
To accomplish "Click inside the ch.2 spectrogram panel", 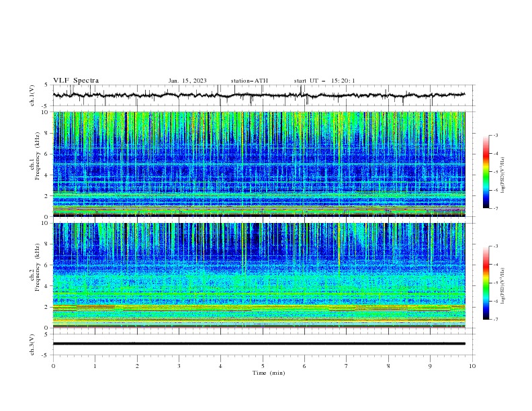I will coord(259,275).
